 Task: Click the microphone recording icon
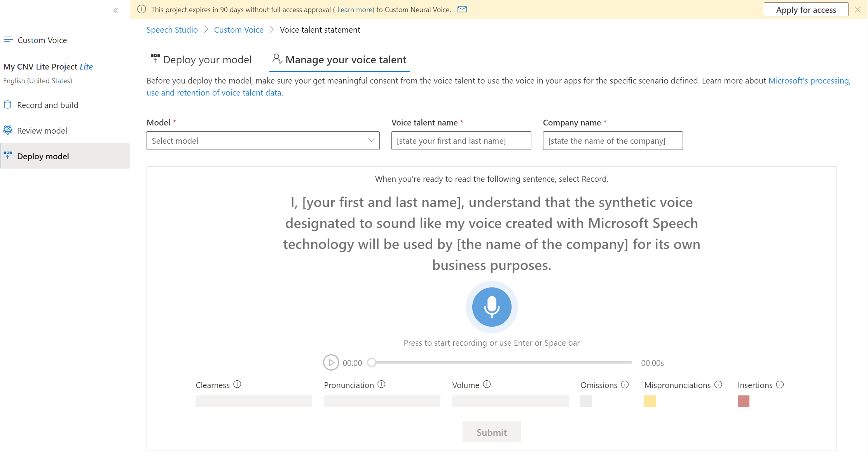click(x=491, y=308)
